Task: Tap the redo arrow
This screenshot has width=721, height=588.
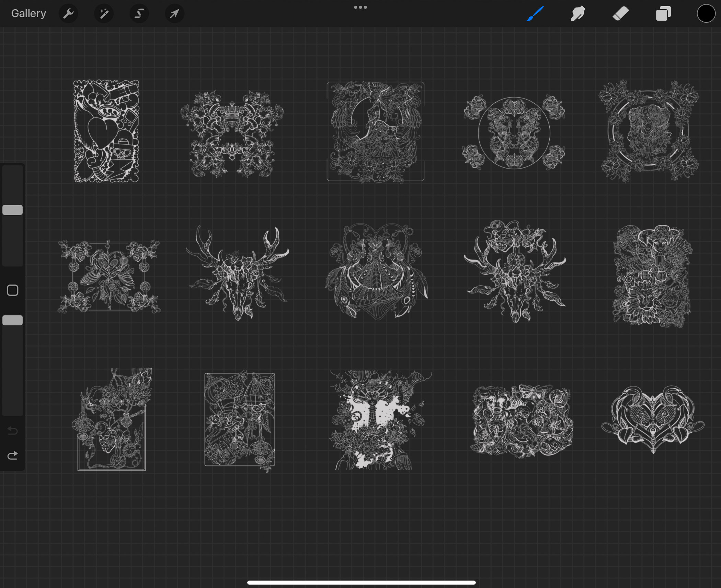Action: (13, 456)
